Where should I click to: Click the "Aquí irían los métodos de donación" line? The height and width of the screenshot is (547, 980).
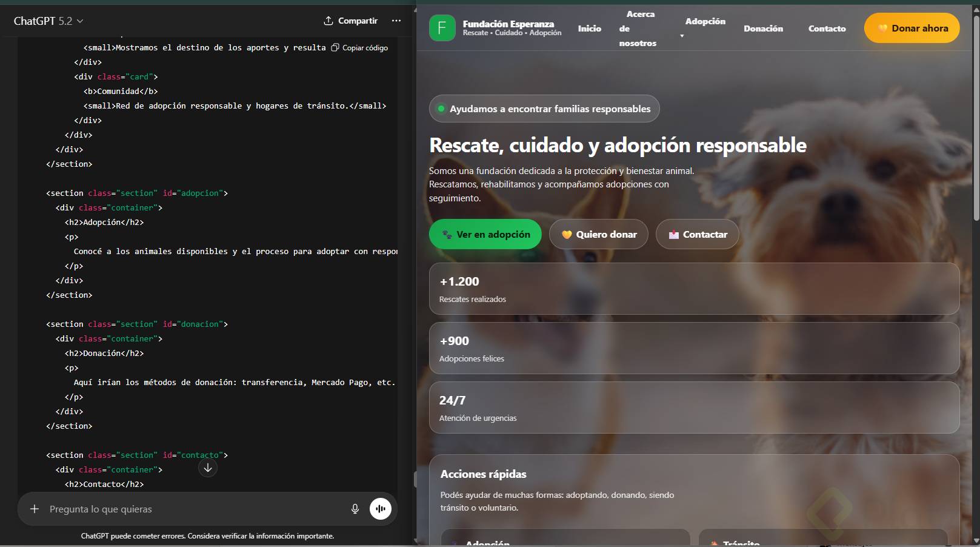tap(235, 382)
